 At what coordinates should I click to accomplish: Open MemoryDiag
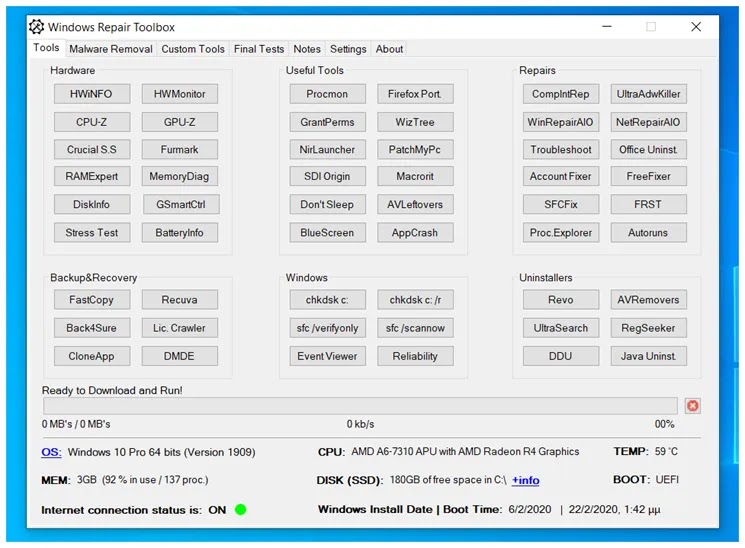tap(180, 176)
